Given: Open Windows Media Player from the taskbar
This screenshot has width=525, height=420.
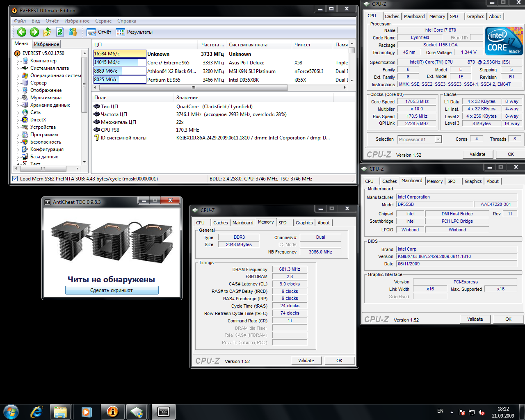Looking at the screenshot, I should [x=87, y=411].
